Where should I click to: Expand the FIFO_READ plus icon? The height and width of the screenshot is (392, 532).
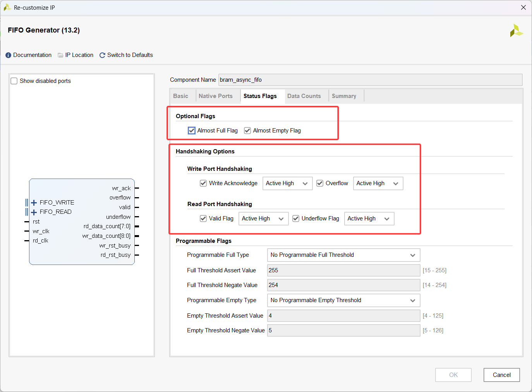(34, 212)
